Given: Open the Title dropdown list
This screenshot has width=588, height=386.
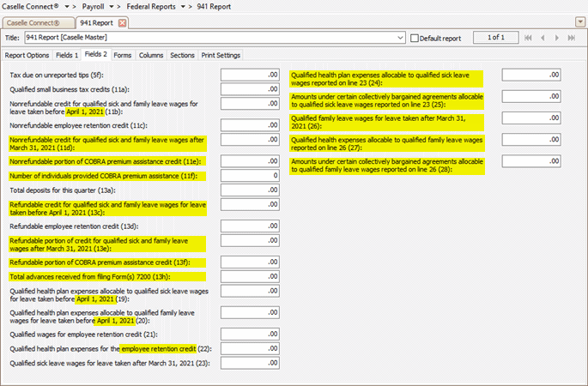Looking at the screenshot, I should click(400, 38).
